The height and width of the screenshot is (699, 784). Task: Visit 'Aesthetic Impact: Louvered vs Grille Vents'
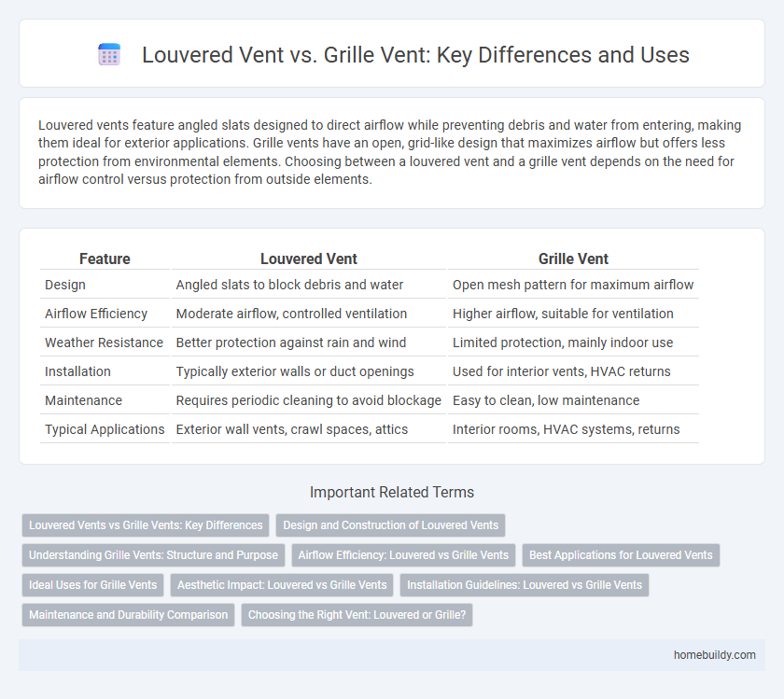click(282, 585)
